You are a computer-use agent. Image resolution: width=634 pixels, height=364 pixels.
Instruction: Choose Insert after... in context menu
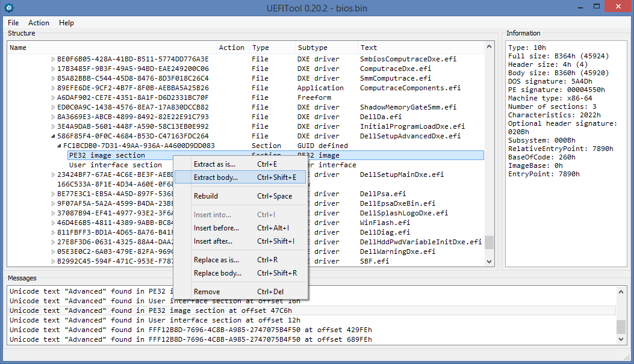(240, 241)
